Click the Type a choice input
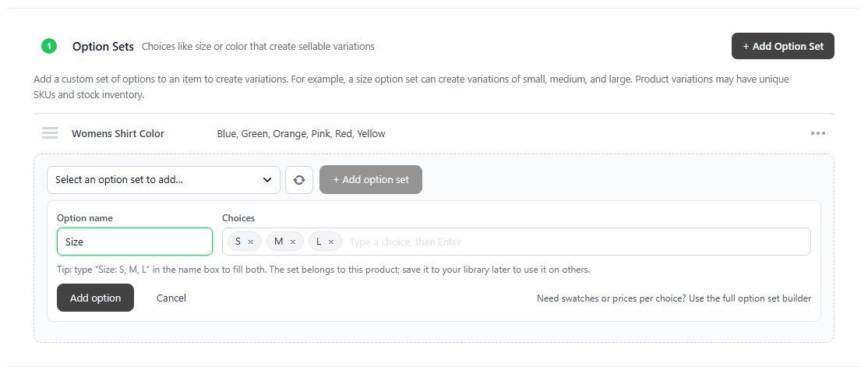Viewport: 868px width, 374px height. [576, 242]
